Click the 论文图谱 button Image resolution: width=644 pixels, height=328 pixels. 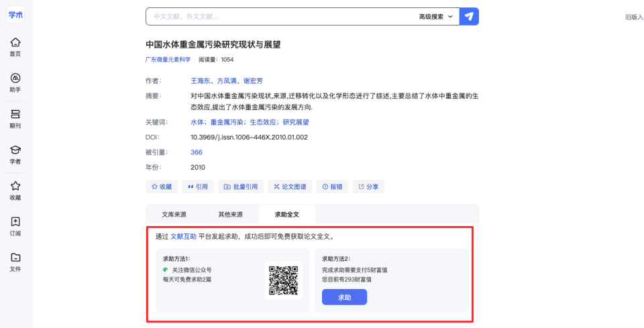tap(290, 186)
